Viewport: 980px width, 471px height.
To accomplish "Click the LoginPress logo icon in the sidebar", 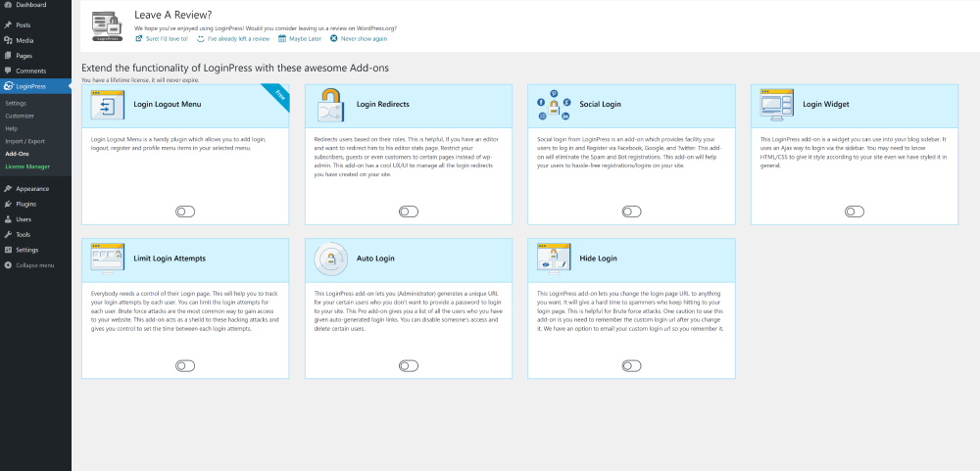I will pos(8,86).
